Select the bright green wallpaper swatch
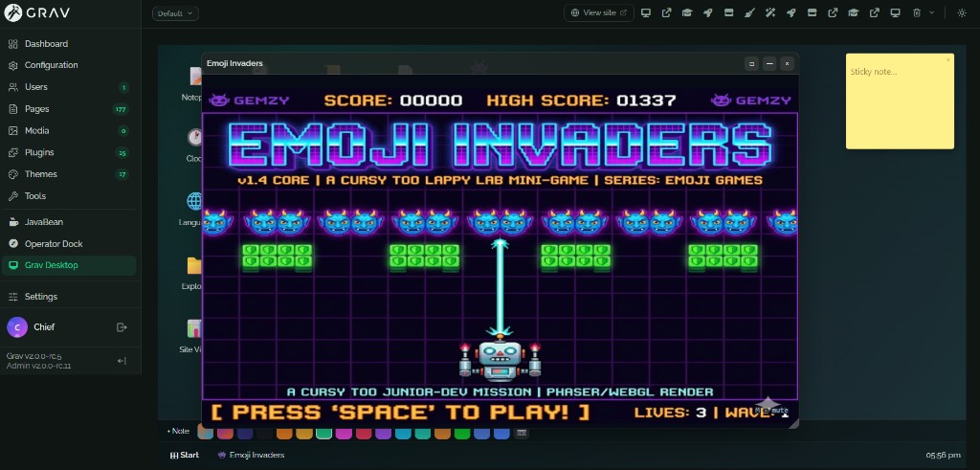980x470 pixels. point(462,432)
